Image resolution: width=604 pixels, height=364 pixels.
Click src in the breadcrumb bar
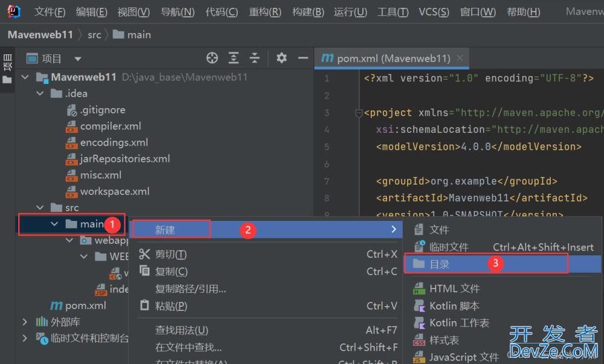coord(94,35)
